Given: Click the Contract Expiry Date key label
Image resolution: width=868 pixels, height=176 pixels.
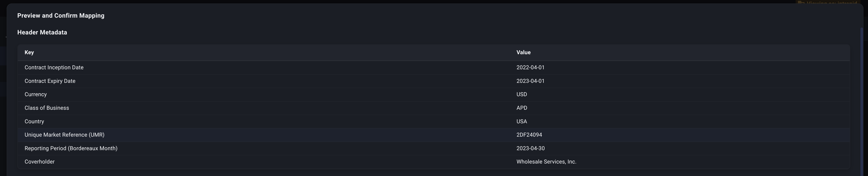Looking at the screenshot, I should [x=50, y=81].
